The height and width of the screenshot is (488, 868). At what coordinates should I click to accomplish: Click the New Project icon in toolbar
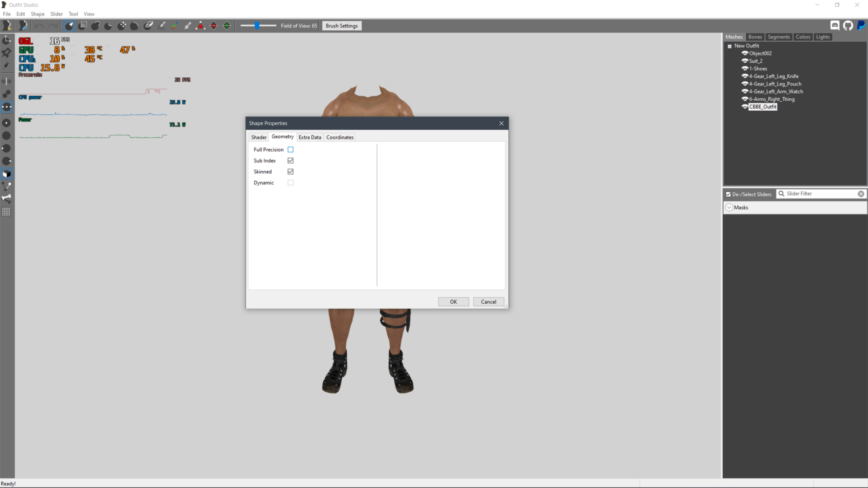[x=7, y=26]
